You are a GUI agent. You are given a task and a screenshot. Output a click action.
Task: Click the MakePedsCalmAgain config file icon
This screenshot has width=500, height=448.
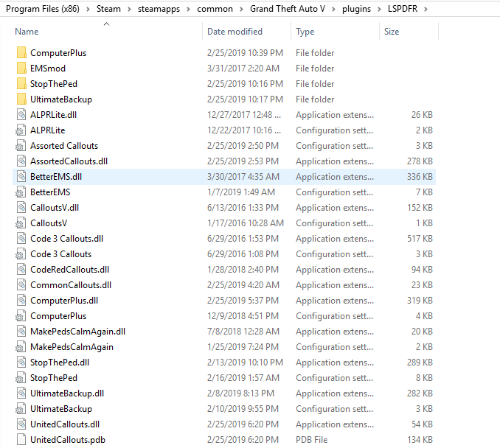[x=21, y=347]
